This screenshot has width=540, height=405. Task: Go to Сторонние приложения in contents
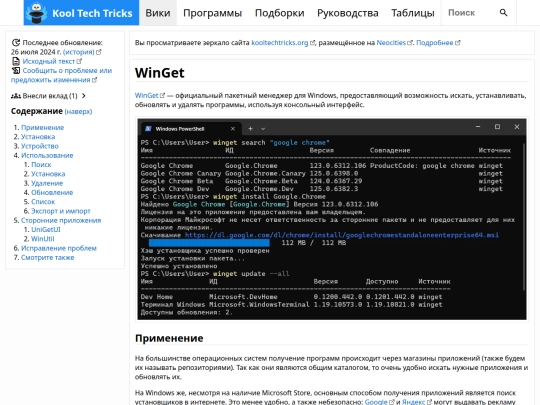(x=61, y=220)
